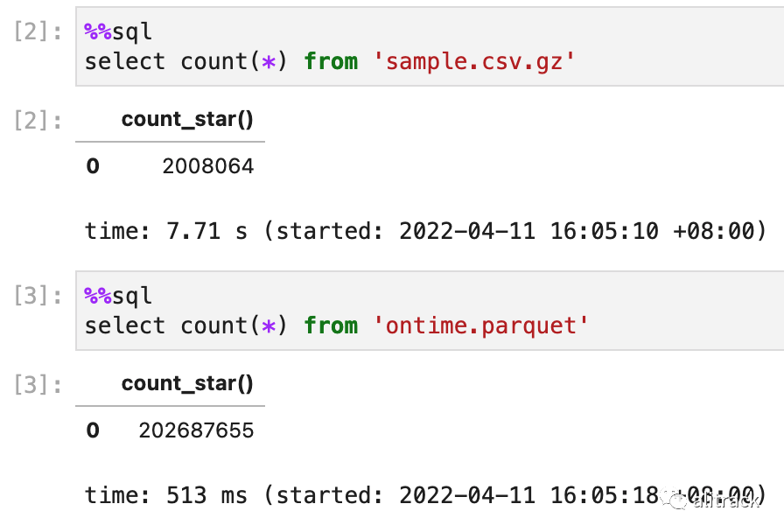Click the input prompt [2] label

click(x=38, y=32)
